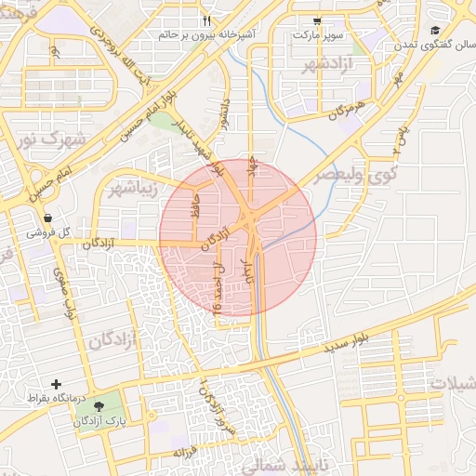Select the بلوار سدید road label
476x476 pixels.
[347, 342]
